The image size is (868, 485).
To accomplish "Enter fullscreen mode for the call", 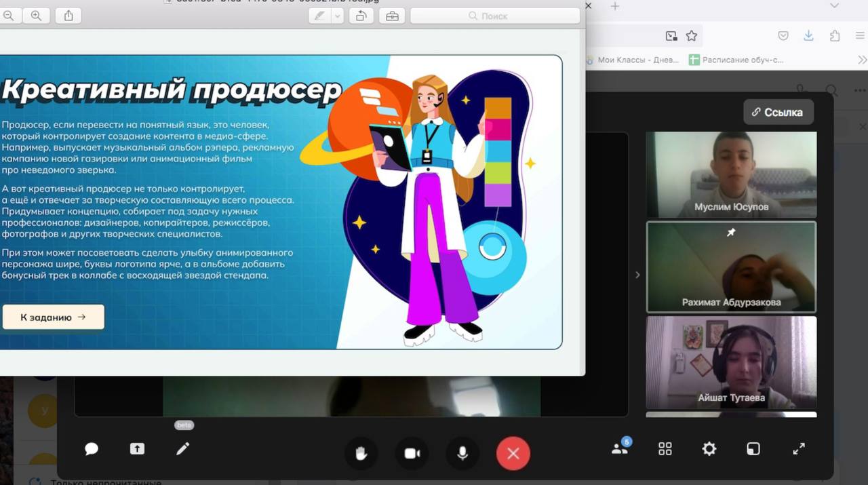I will pos(799,449).
